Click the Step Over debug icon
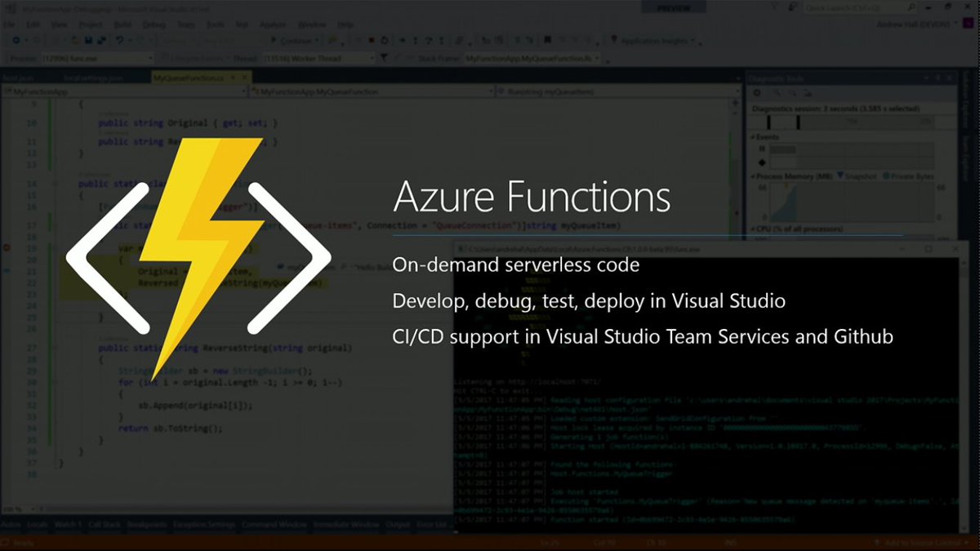The height and width of the screenshot is (551, 980). tap(430, 40)
